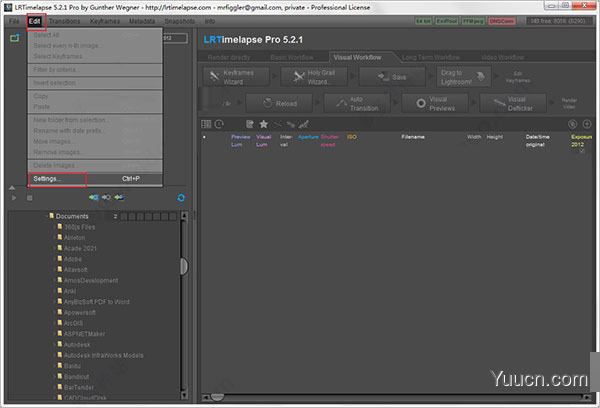Viewport: 600px width, 408px height.
Task: Click the MB free memory indicator
Action: (x=558, y=21)
